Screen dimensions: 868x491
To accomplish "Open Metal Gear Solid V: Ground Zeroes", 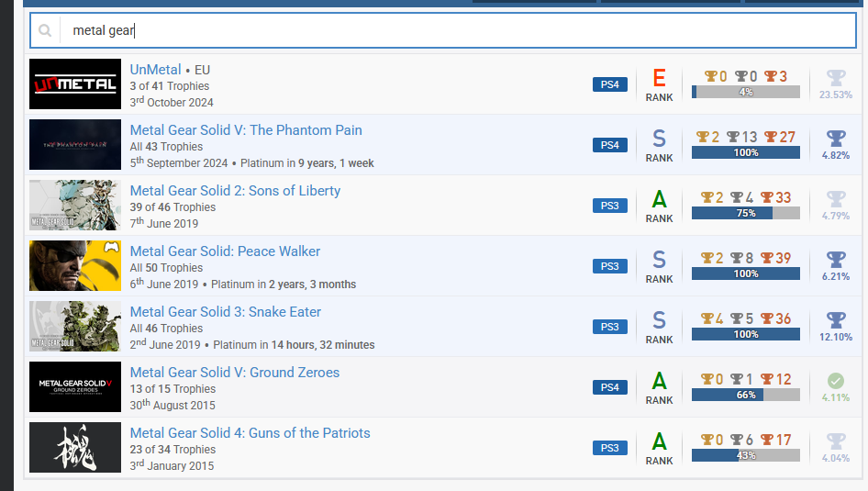I will click(x=235, y=373).
